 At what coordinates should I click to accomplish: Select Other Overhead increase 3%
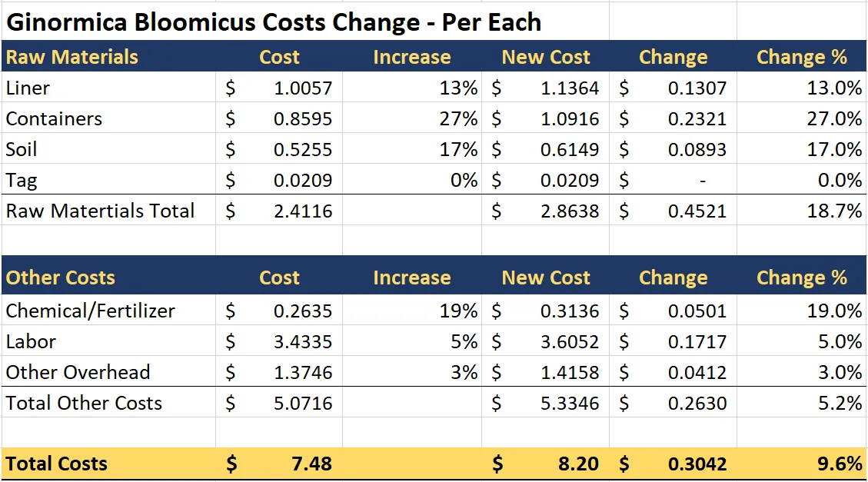[464, 372]
